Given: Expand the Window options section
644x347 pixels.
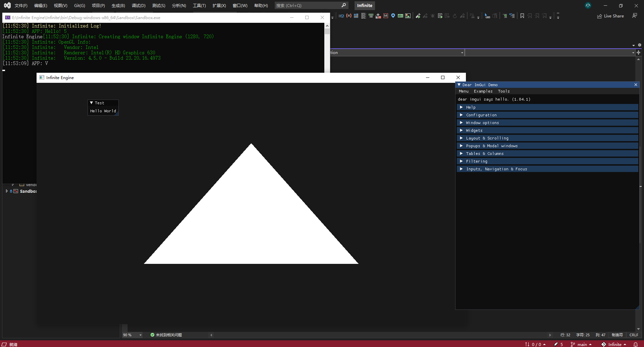Looking at the screenshot, I should pos(547,123).
